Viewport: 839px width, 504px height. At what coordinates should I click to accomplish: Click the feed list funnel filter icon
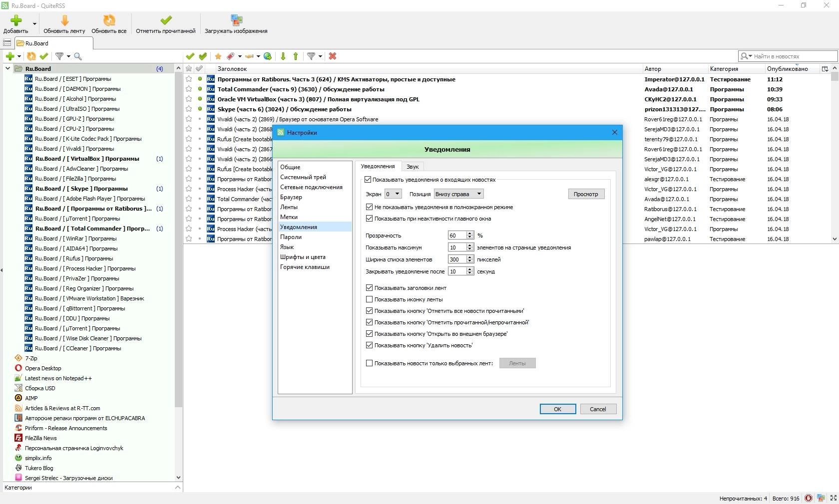tap(59, 56)
